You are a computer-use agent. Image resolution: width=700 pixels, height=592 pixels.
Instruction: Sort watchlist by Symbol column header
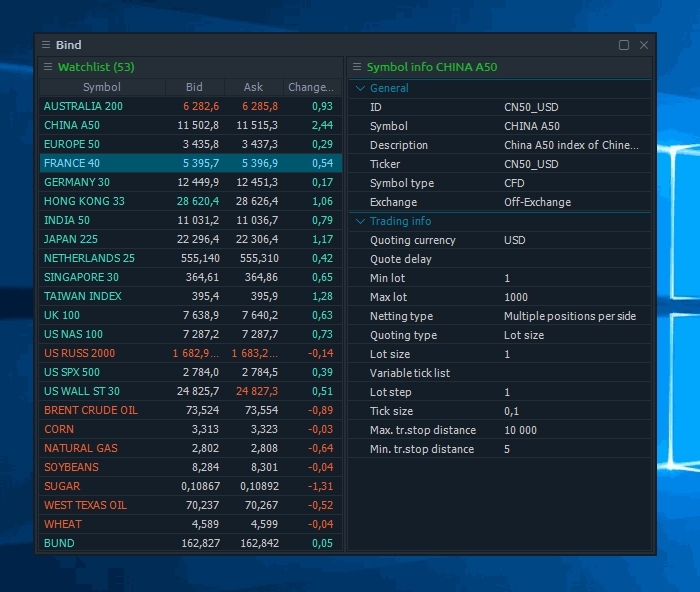coord(102,87)
